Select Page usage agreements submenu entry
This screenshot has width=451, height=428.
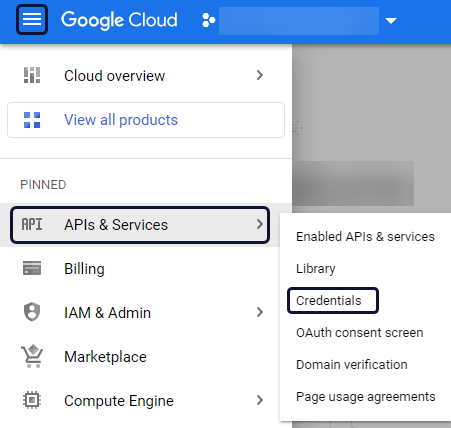click(366, 397)
